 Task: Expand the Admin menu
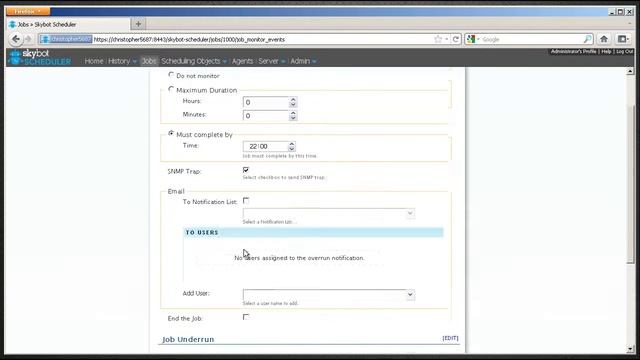(x=303, y=61)
